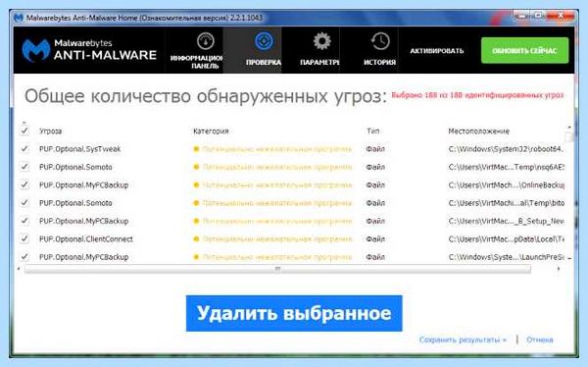This screenshot has width=588, height=367.
Task: Open the Settings gear icon
Action: click(321, 41)
